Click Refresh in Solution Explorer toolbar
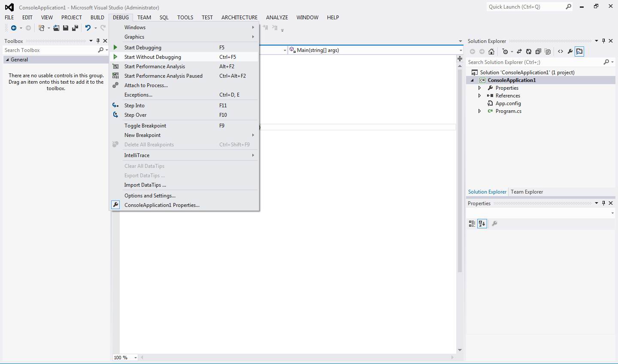Screen dimensions: 618x364 tap(529, 52)
